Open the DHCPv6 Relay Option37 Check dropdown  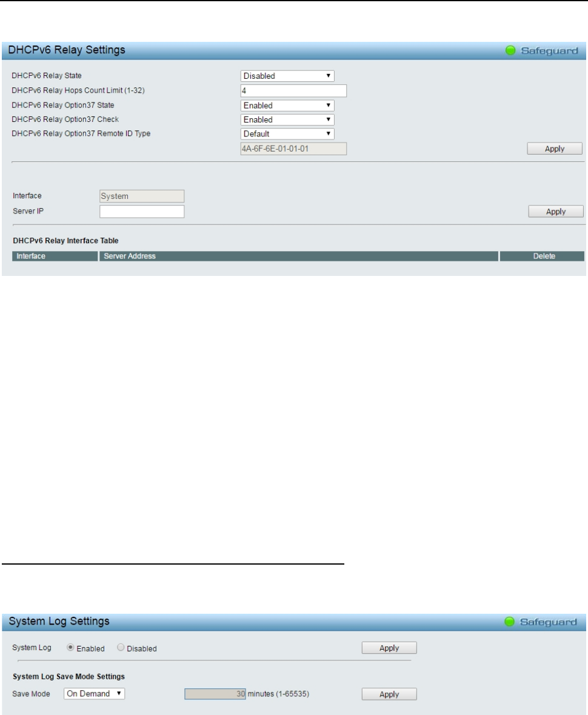[287, 119]
